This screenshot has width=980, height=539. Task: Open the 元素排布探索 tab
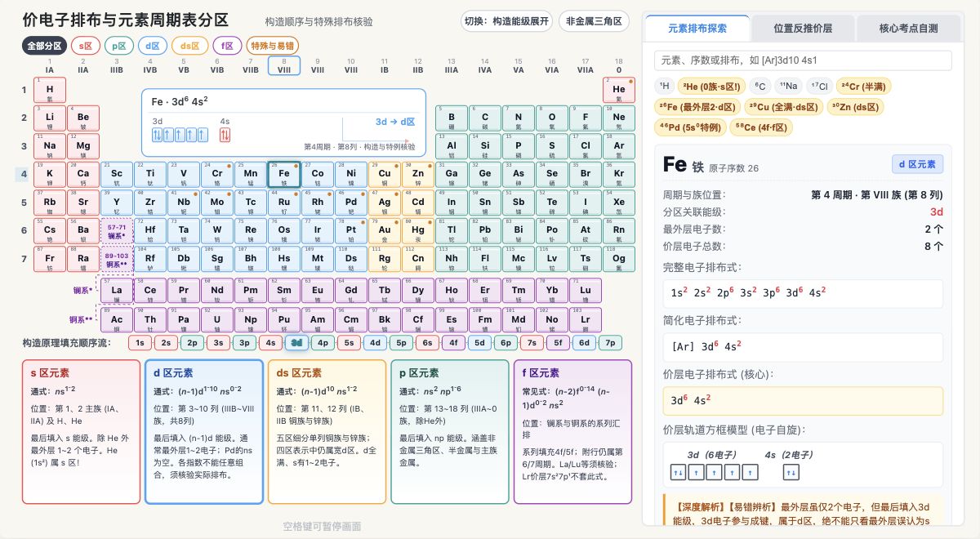(697, 28)
